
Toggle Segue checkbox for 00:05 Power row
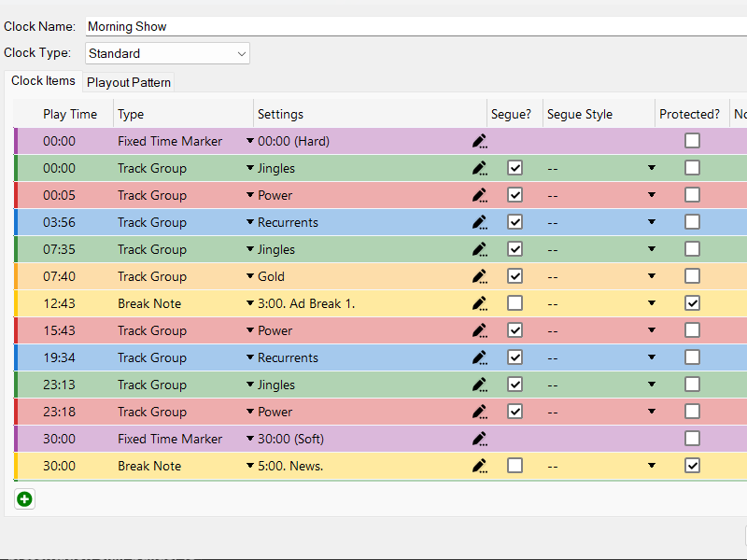point(515,195)
